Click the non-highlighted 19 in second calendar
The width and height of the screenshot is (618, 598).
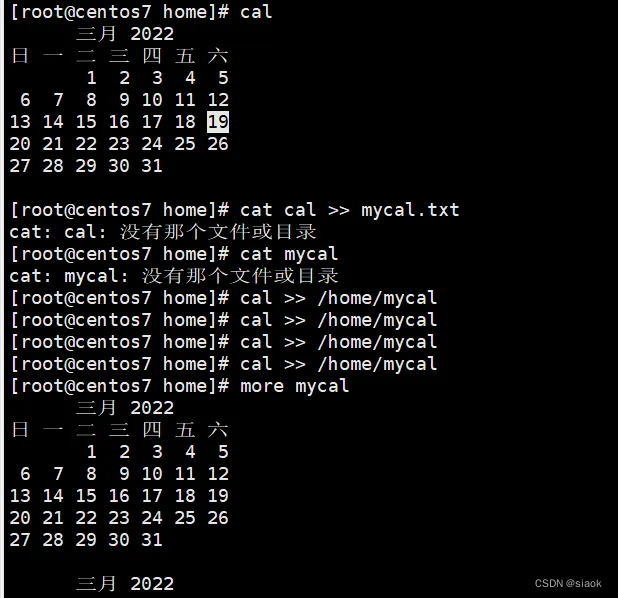pos(218,496)
